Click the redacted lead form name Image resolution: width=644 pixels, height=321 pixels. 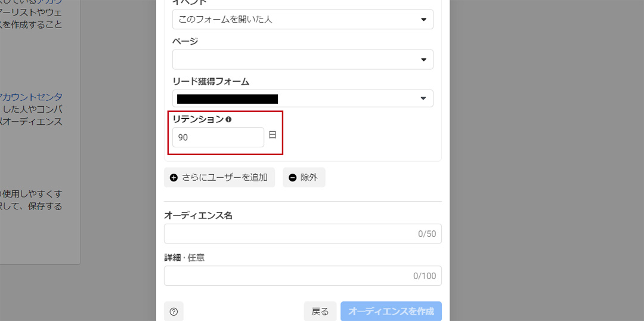pos(228,98)
